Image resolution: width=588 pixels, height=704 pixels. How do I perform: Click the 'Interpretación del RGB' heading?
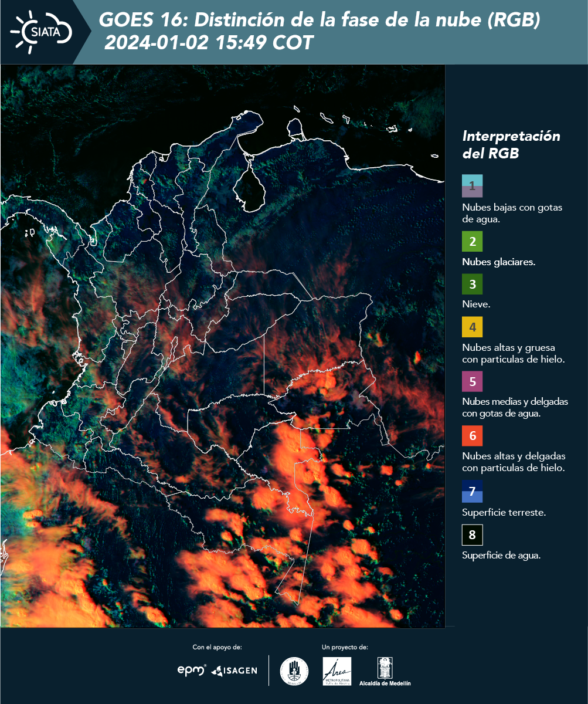click(511, 145)
